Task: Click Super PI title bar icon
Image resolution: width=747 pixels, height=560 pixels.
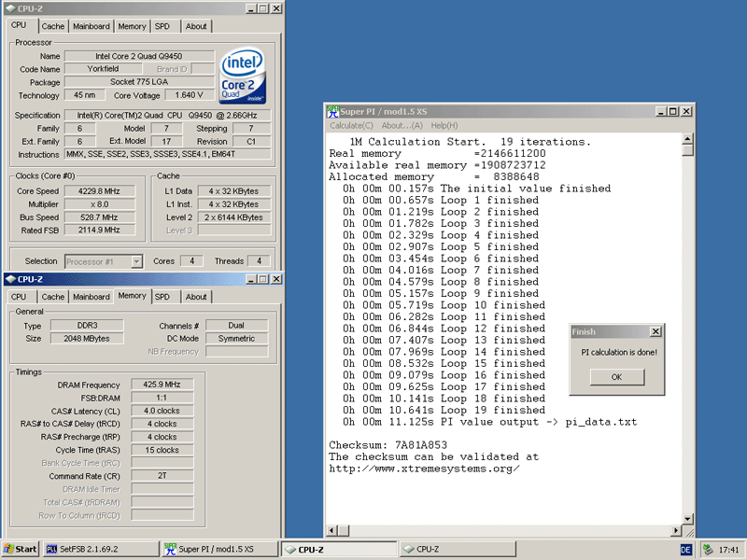Action: pos(332,111)
